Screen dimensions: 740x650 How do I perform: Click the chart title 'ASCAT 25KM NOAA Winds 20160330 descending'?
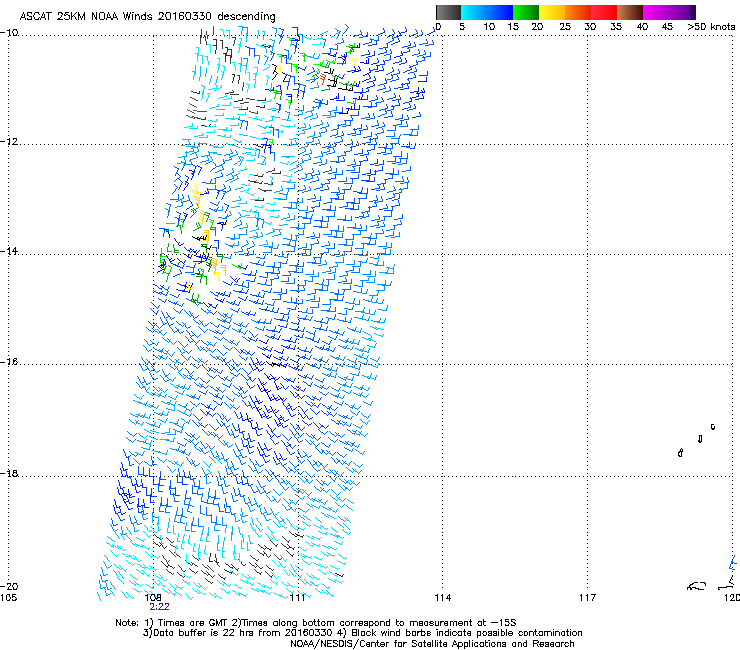click(x=147, y=17)
